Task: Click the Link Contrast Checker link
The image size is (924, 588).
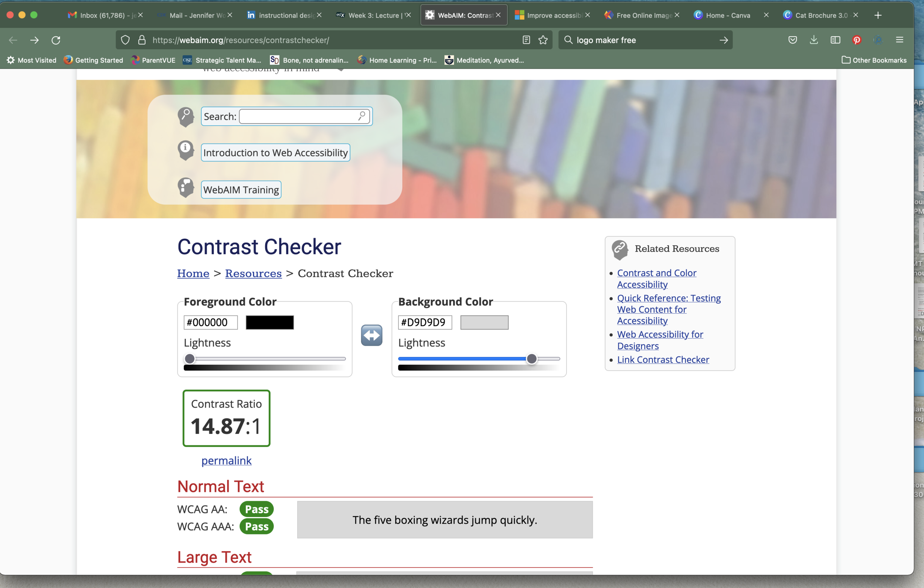Action: 663,360
